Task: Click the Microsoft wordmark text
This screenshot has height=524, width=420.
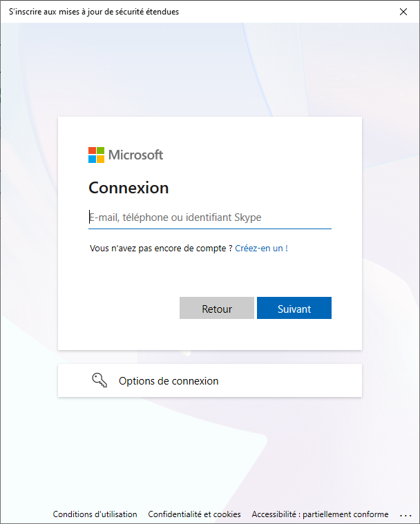Action: tap(135, 155)
